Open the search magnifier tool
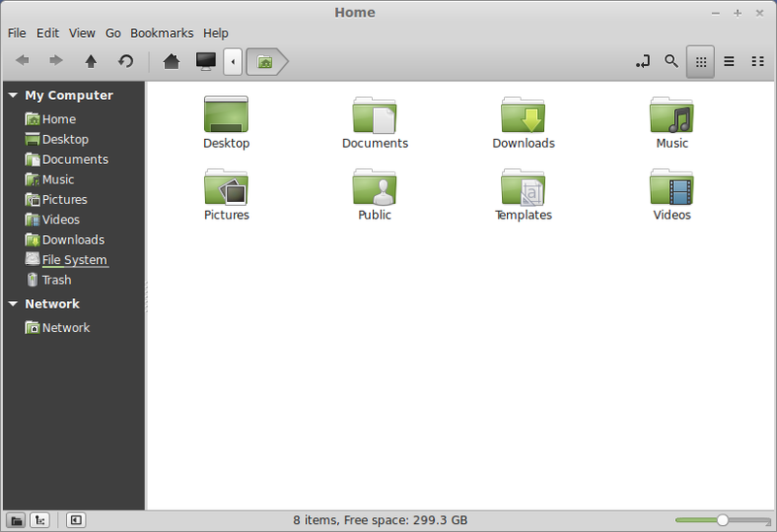Screen dimensions: 777x532 pos(670,61)
